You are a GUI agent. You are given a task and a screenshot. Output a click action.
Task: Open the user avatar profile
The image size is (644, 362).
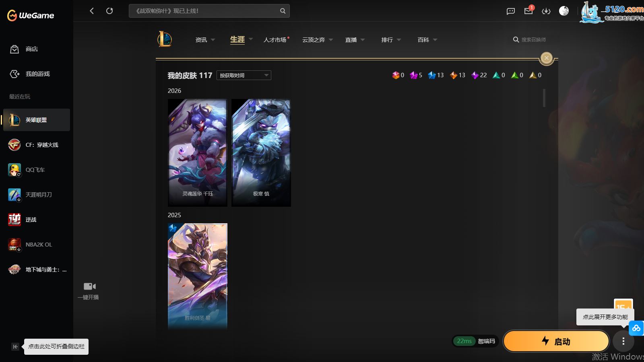tap(564, 11)
